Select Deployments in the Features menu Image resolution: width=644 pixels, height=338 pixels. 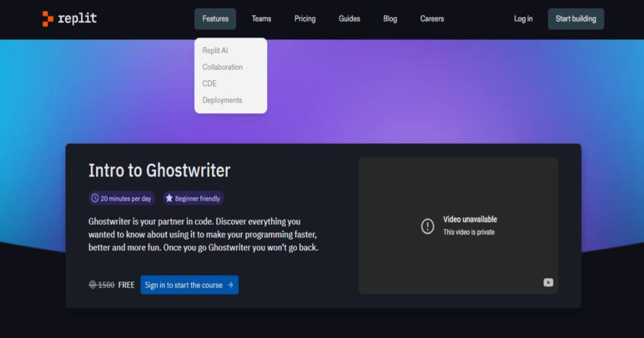[222, 101]
